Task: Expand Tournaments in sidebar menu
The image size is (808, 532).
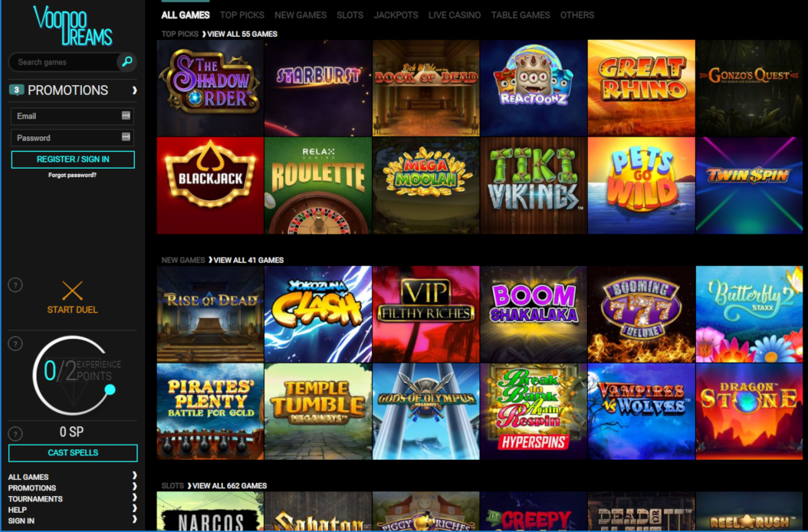Action: (x=134, y=498)
